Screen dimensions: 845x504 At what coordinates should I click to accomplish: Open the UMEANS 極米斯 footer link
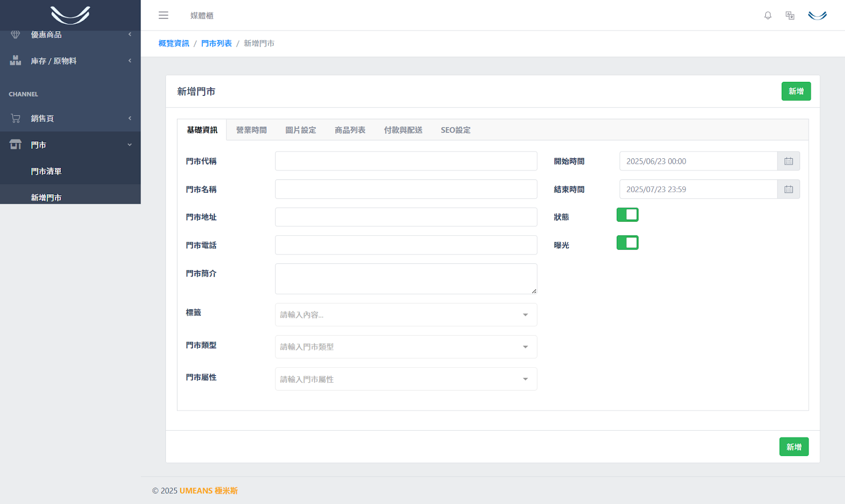pos(209,491)
